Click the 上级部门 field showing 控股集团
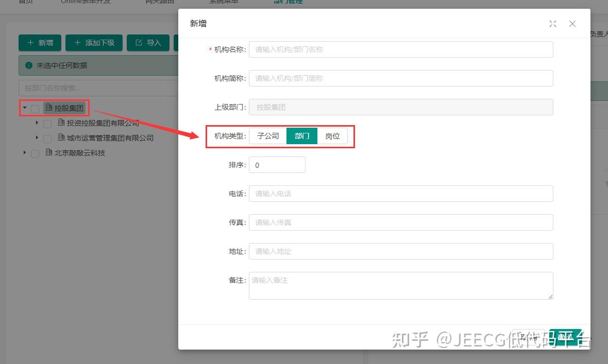608x364 pixels. 401,107
